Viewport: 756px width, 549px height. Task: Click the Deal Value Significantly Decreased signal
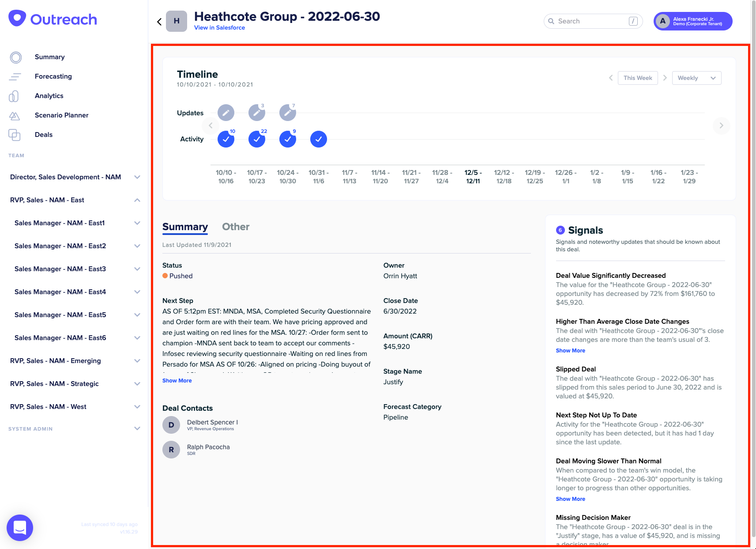(x=611, y=276)
